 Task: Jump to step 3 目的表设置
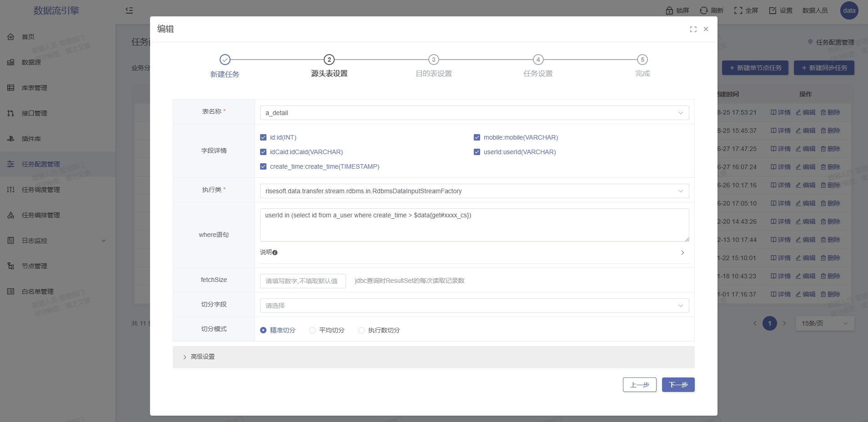pos(433,60)
